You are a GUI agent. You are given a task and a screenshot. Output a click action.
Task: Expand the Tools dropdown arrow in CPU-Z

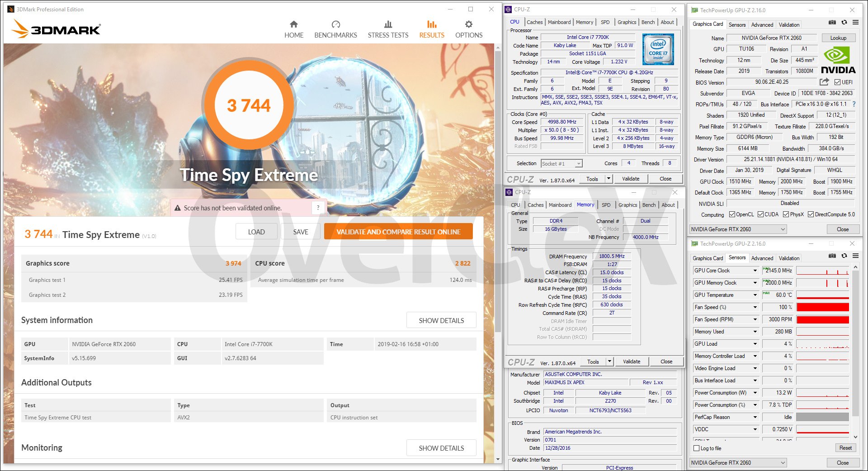609,179
